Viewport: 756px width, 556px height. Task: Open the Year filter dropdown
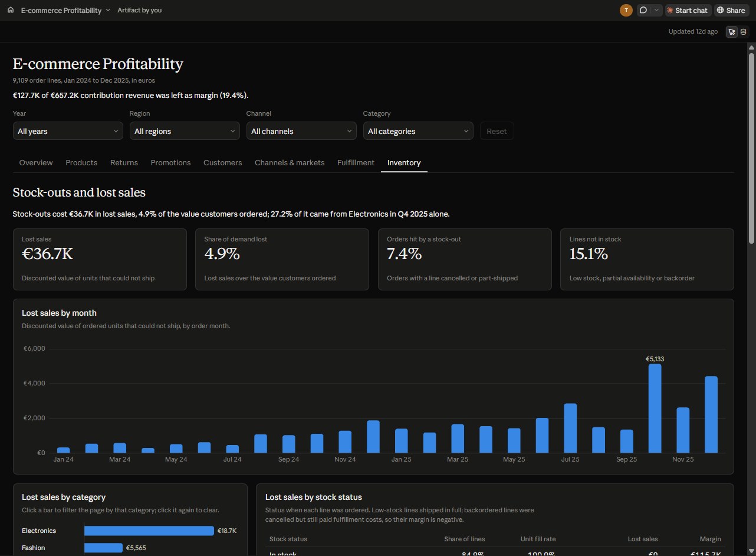(x=68, y=131)
